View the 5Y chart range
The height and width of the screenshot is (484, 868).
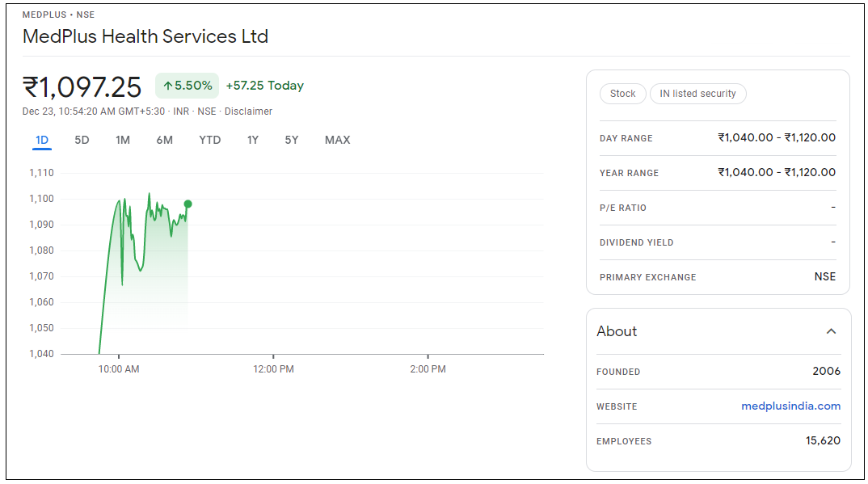[x=292, y=141]
